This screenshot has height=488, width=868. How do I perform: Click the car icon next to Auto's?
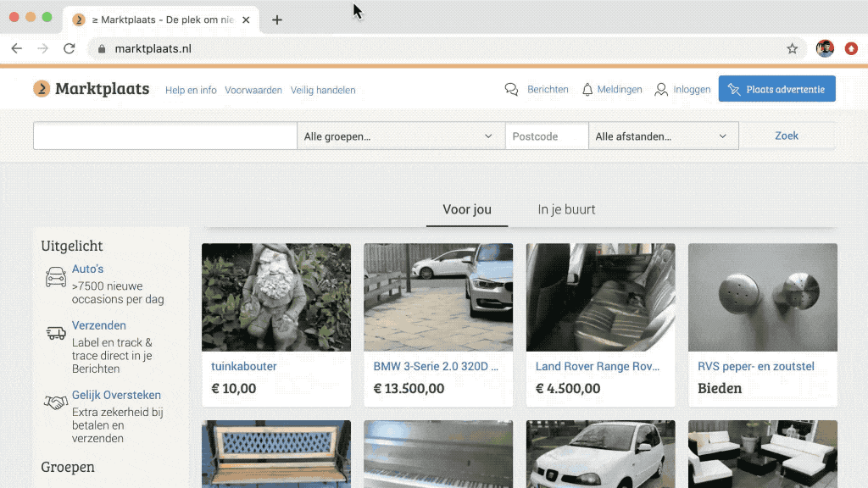tap(56, 277)
